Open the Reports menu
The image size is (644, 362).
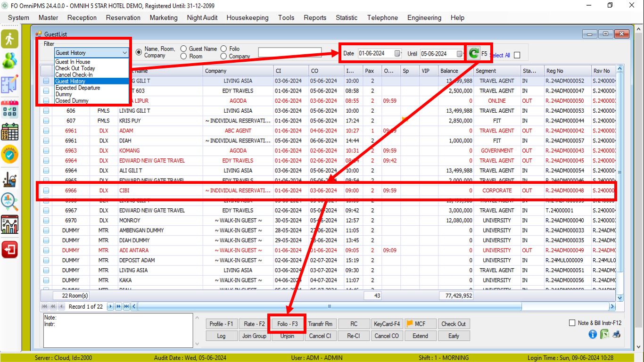[x=315, y=17]
